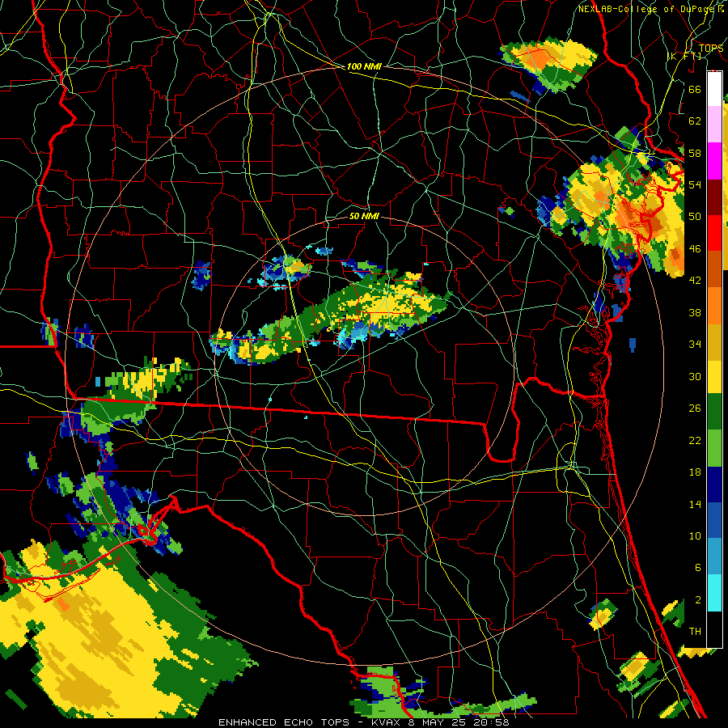Click the 62 value on the legend
Viewport: 728px width, 728px height.
point(695,121)
